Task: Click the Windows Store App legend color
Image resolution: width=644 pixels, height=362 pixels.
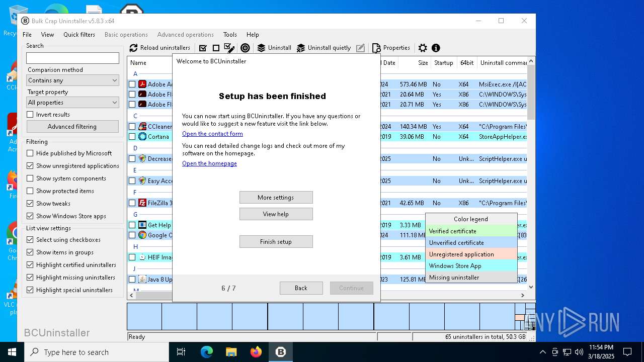Action: point(471,266)
